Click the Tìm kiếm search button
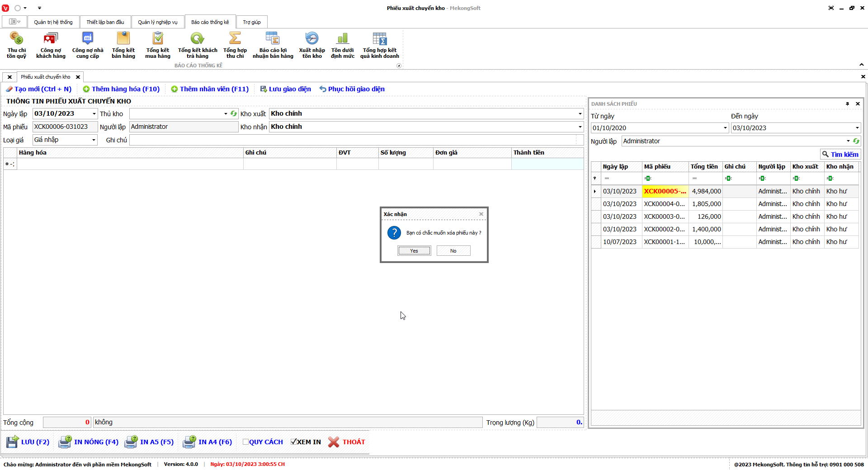 tap(840, 155)
